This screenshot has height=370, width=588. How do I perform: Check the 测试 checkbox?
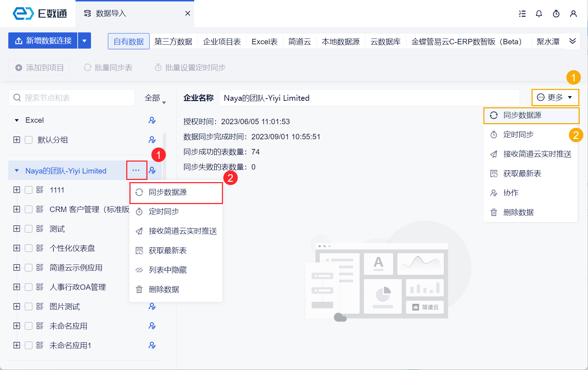pyautogui.click(x=29, y=229)
